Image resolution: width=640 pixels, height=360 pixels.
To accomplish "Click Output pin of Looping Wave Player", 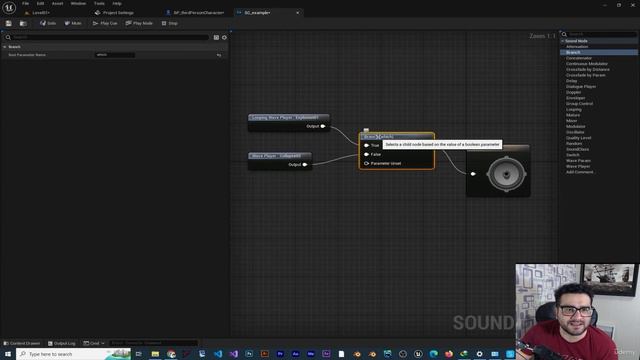I will pos(323,126).
